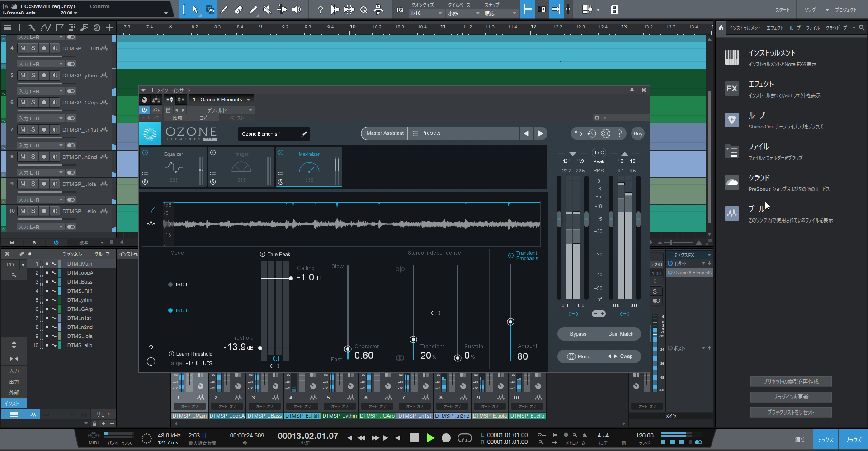Click Ozone undo arrow icon
The height and width of the screenshot is (451, 868).
coord(578,133)
